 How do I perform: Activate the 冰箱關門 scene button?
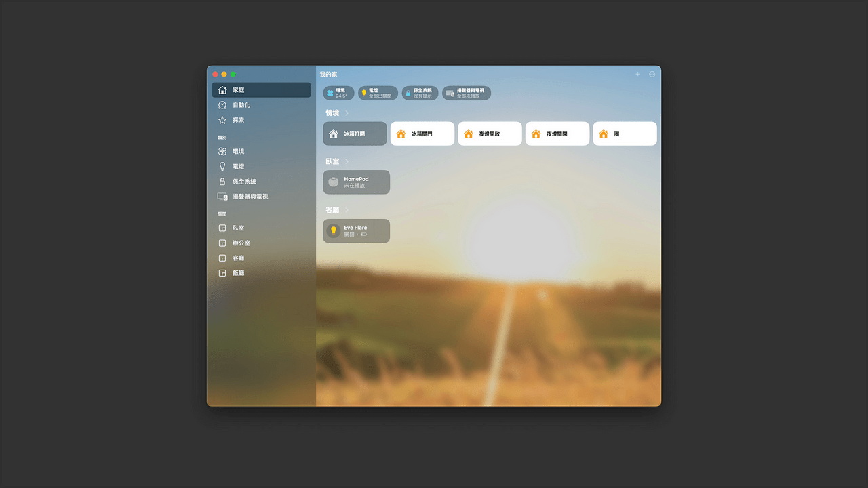tap(422, 134)
